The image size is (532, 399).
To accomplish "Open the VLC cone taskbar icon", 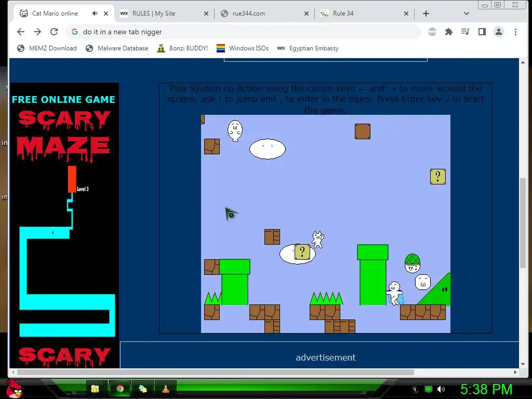I will click(166, 389).
